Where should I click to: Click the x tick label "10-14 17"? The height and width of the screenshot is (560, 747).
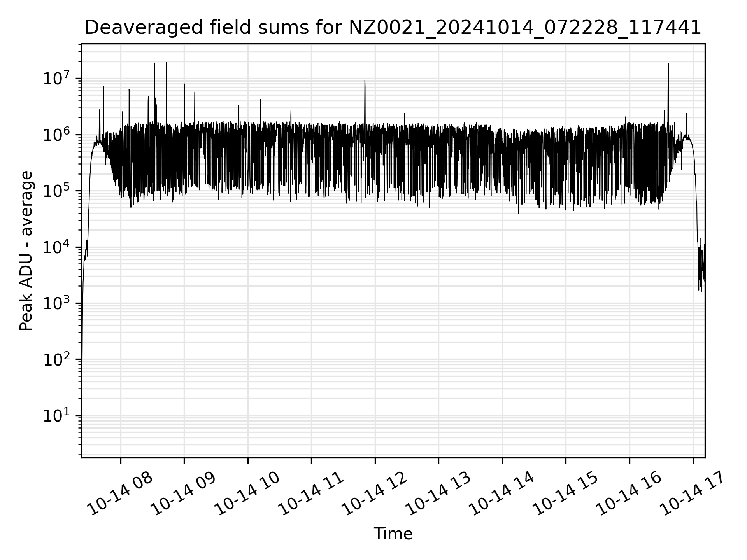click(693, 493)
